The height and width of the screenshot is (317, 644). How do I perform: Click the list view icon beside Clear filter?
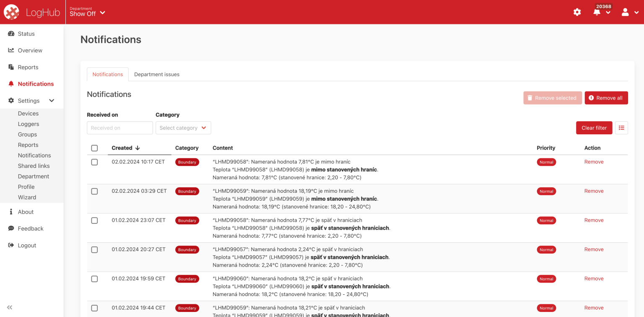tap(621, 128)
